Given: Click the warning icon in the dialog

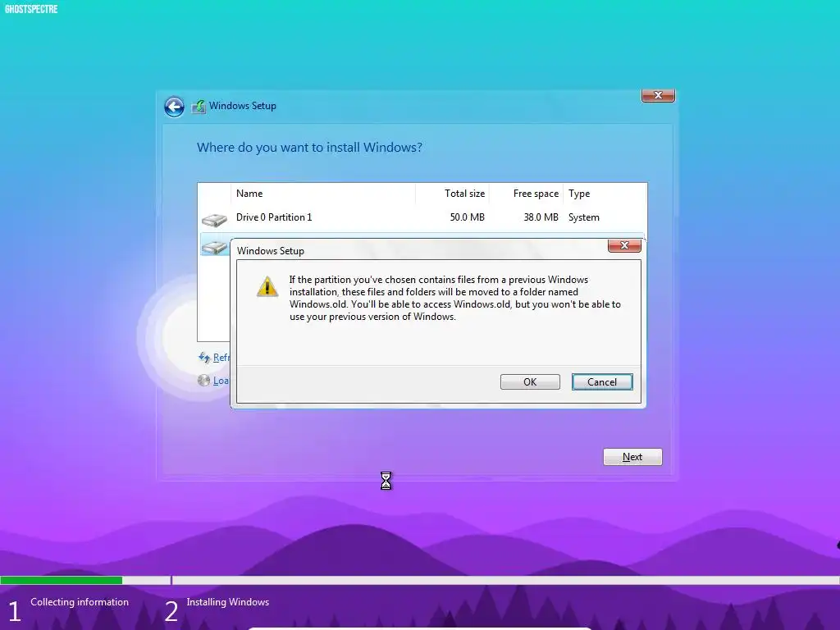Looking at the screenshot, I should tap(267, 286).
